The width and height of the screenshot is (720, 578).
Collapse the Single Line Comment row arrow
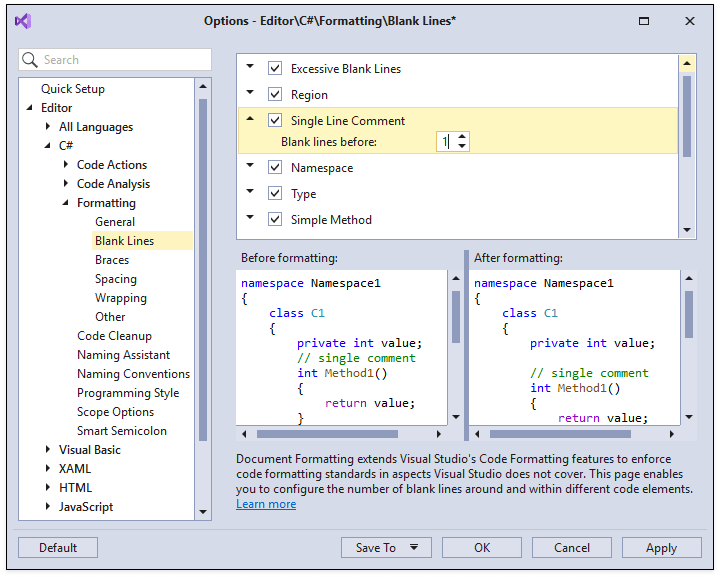pos(250,119)
